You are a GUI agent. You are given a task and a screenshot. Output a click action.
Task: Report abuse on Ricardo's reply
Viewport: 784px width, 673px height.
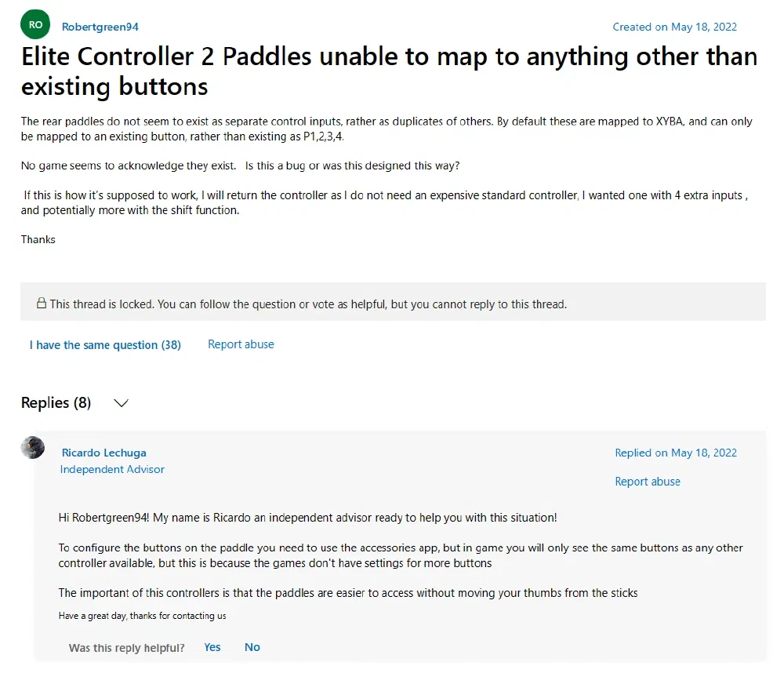(x=648, y=482)
